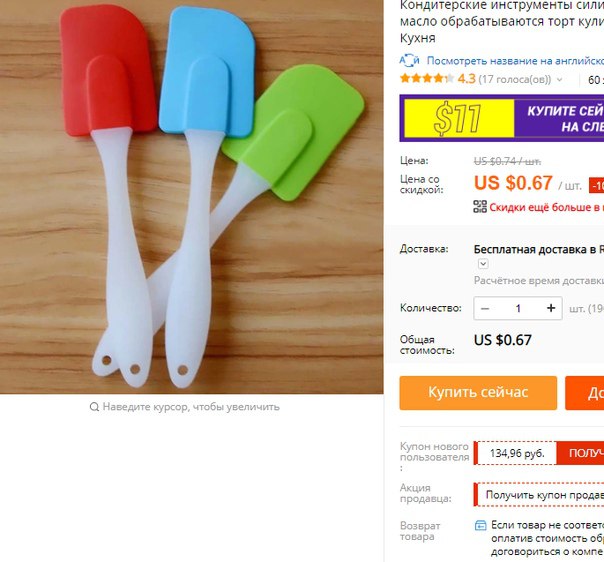This screenshot has height=562, width=604.
Task: Open the Скидки ещё больше link
Action: (x=547, y=207)
